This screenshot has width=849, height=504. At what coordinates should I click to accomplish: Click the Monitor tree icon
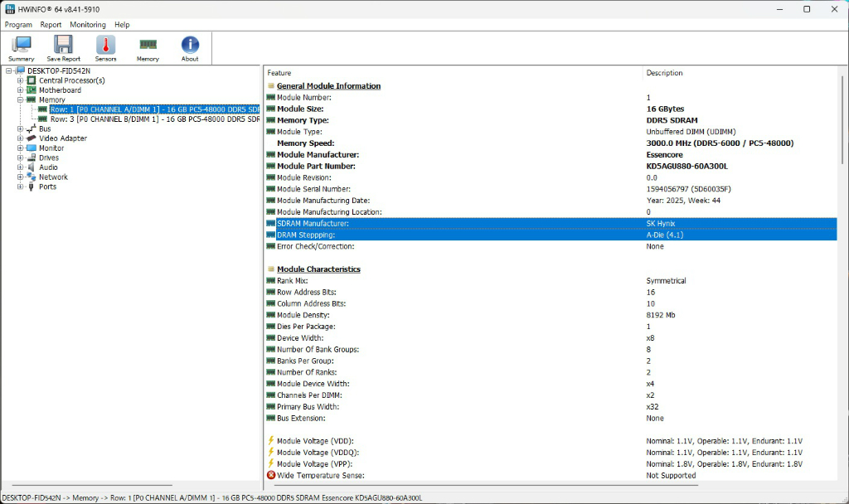(x=32, y=148)
